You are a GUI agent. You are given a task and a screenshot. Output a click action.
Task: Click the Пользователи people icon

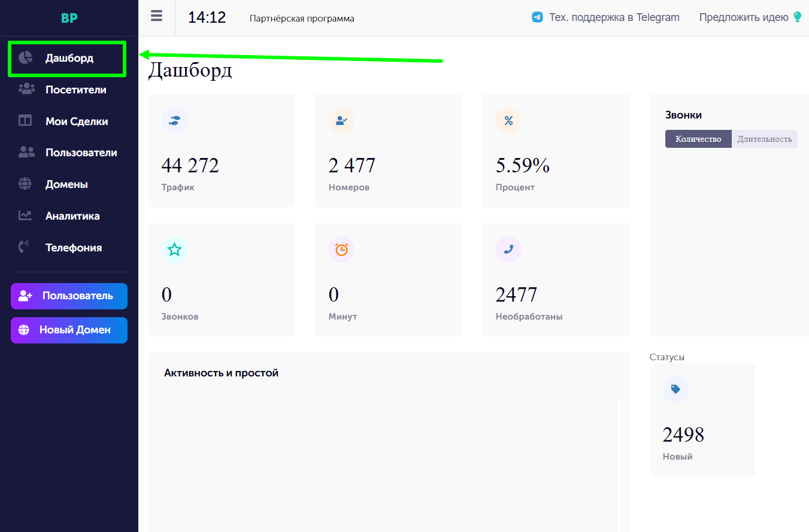coord(26,153)
